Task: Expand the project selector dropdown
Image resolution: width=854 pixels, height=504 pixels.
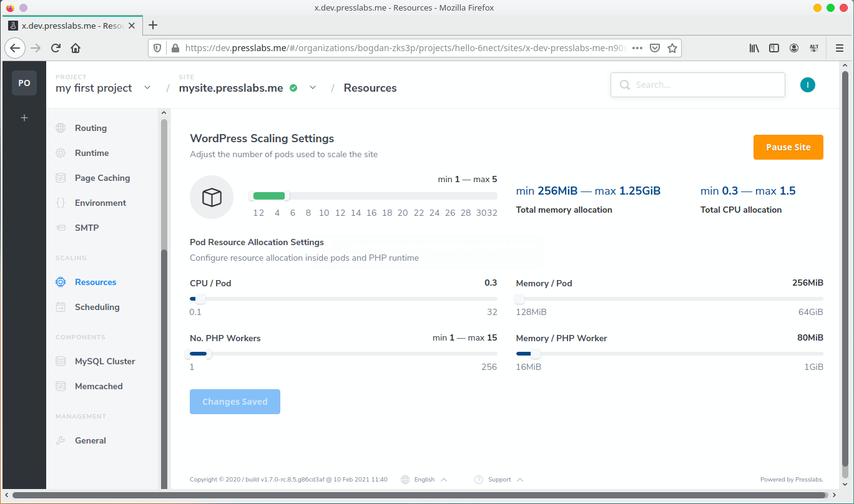Action: (147, 88)
